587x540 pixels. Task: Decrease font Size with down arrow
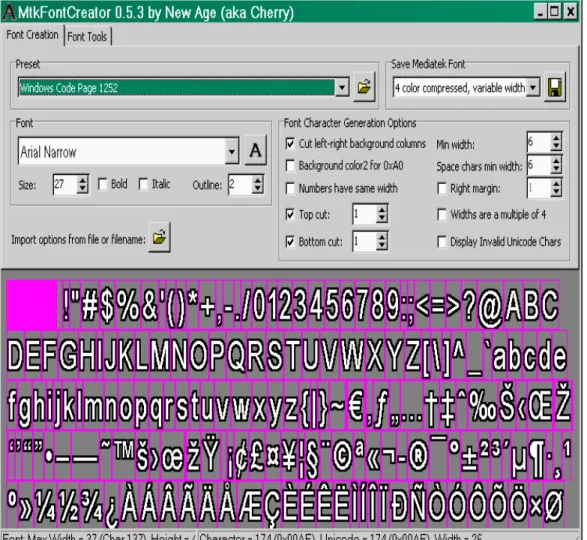[82, 189]
